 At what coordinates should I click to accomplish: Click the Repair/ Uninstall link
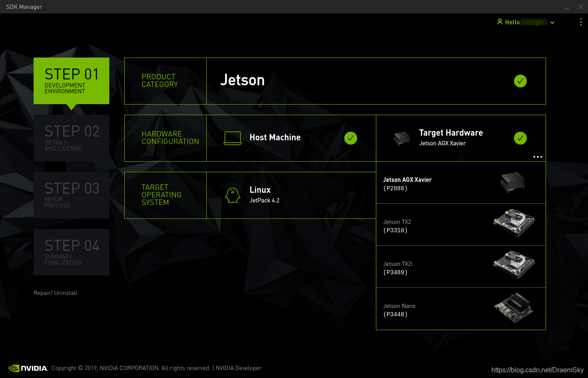(x=55, y=293)
